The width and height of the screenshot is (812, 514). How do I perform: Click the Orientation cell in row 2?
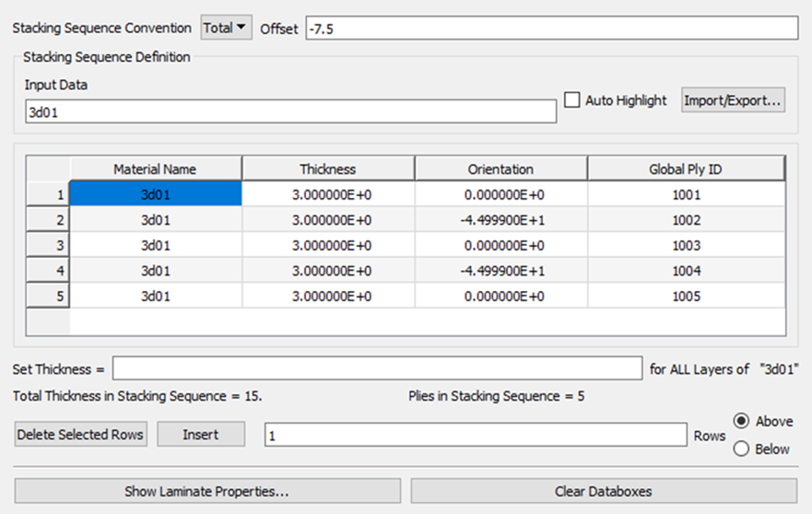(500, 221)
